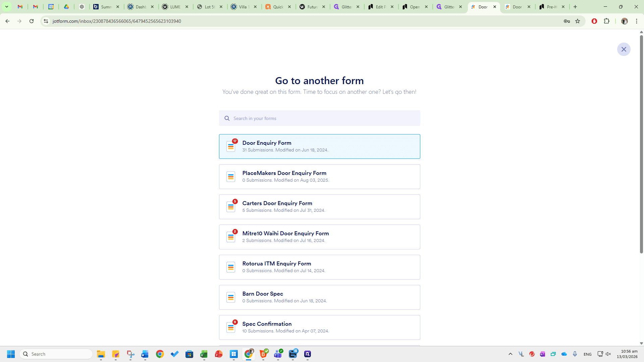Bookmark this page with the star icon
The width and height of the screenshot is (644, 362).
(578, 21)
